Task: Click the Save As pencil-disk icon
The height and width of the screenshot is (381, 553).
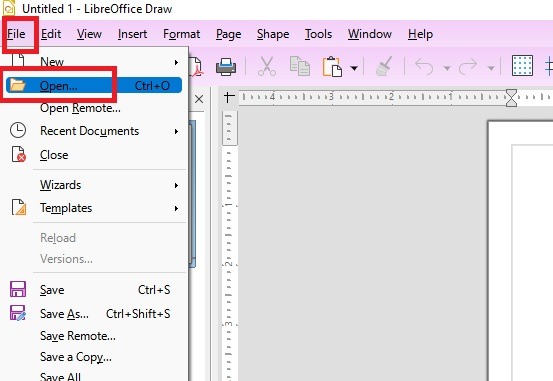Action: click(18, 313)
